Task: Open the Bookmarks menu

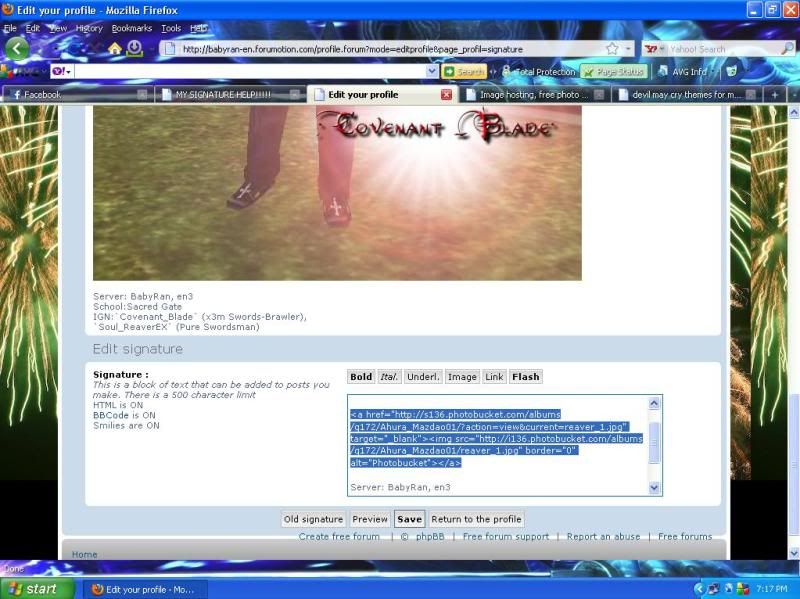Action: tap(132, 29)
